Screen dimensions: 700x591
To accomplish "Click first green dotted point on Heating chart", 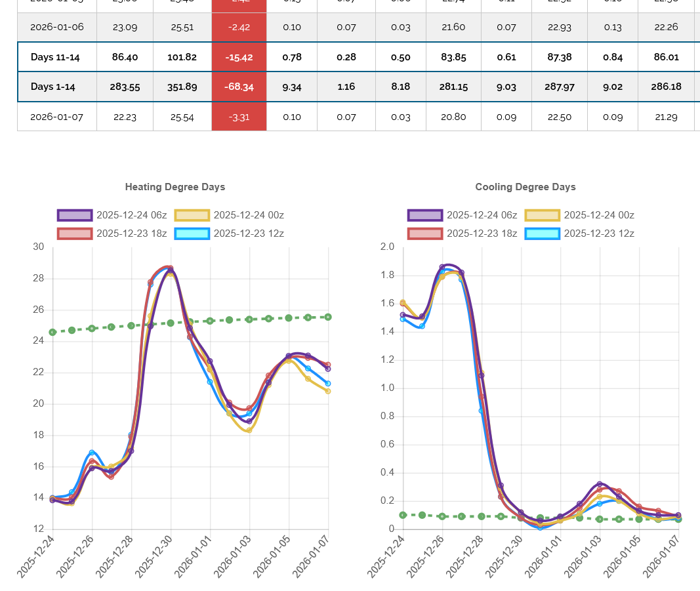I will pyautogui.click(x=52, y=332).
